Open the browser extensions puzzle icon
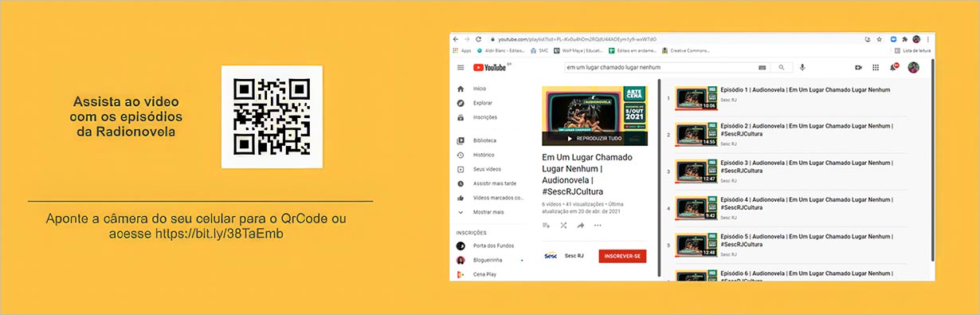The image size is (980, 315). click(905, 38)
